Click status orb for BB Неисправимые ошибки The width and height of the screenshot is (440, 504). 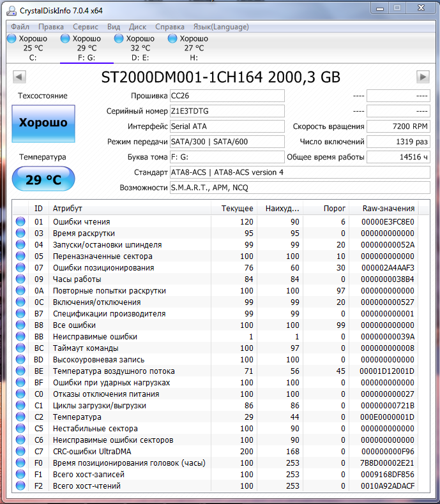20,337
